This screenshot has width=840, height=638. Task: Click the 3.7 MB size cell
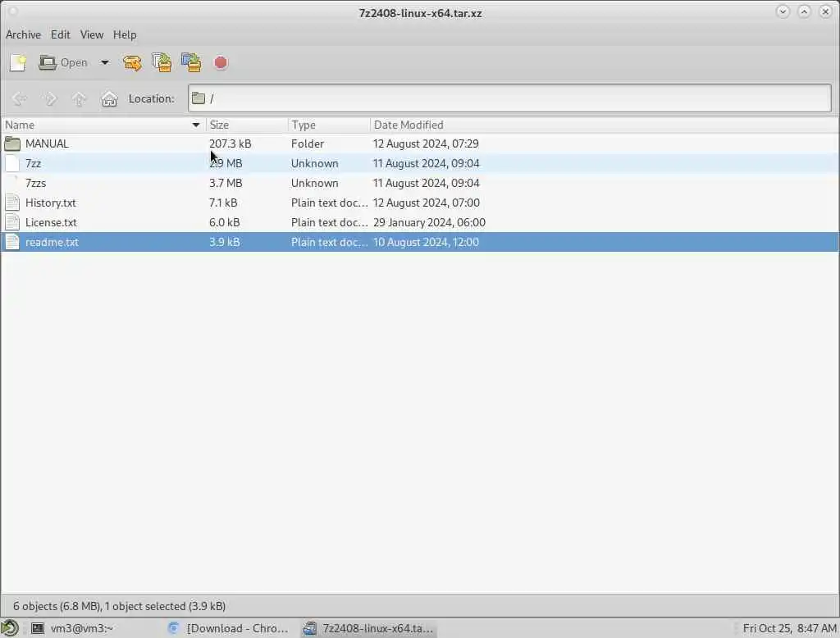[226, 183]
